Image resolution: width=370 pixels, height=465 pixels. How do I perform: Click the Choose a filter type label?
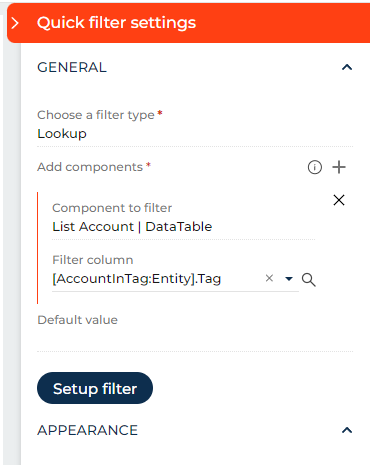(x=96, y=115)
